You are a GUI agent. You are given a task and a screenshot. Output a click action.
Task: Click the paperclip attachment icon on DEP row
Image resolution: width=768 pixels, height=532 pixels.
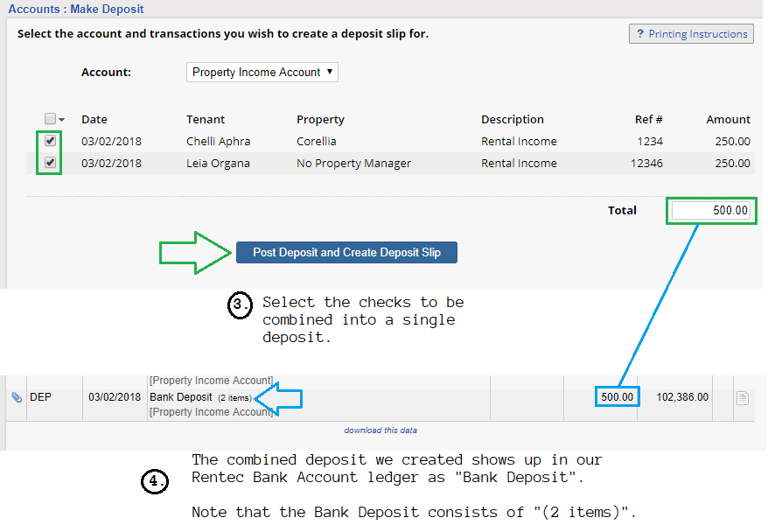tap(16, 397)
